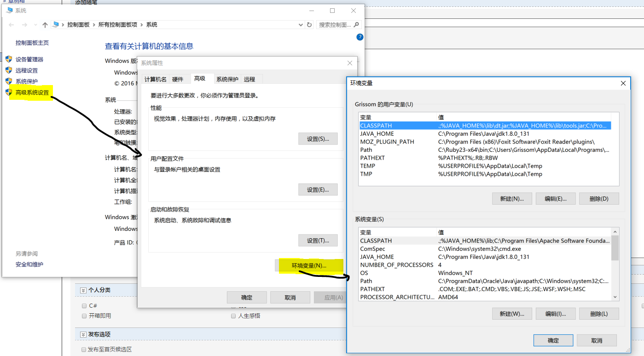The image size is (644, 356).
Task: Refresh the control panel address bar
Action: (x=309, y=25)
